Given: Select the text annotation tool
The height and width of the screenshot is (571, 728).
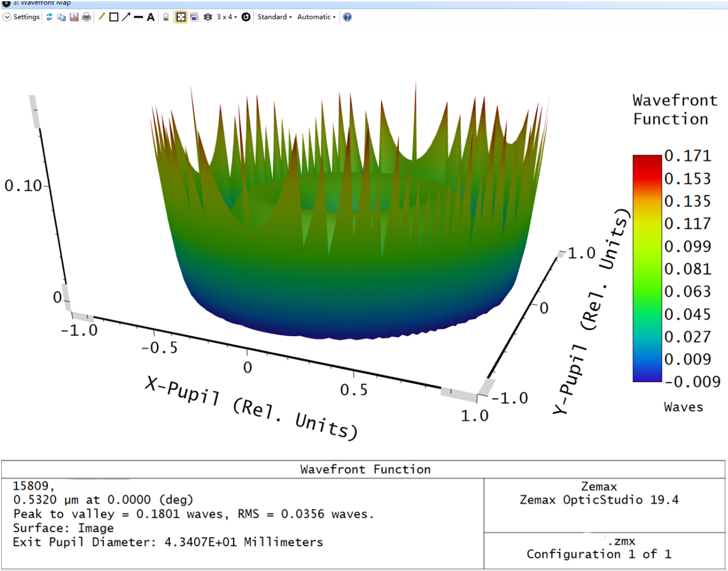Looking at the screenshot, I should tap(151, 17).
